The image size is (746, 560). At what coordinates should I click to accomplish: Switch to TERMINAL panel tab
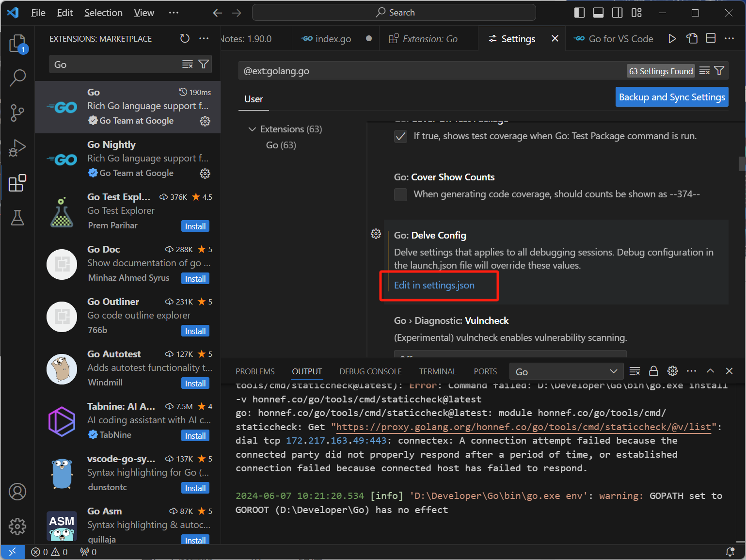coord(438,371)
